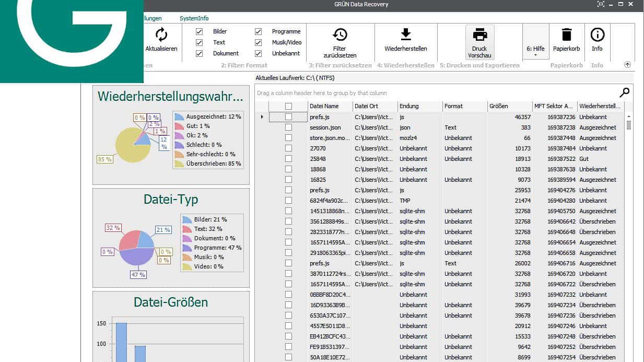This screenshot has width=644, height=362.
Task: Select the size cell '46357'
Action: click(510, 117)
